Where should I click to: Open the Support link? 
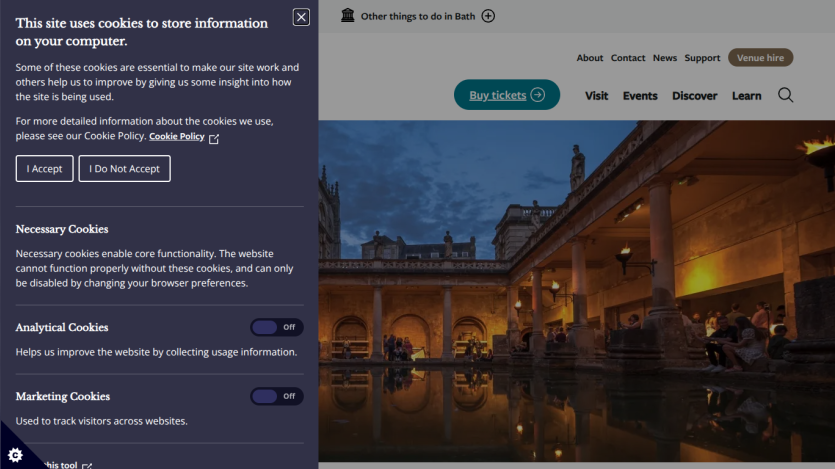coord(702,57)
